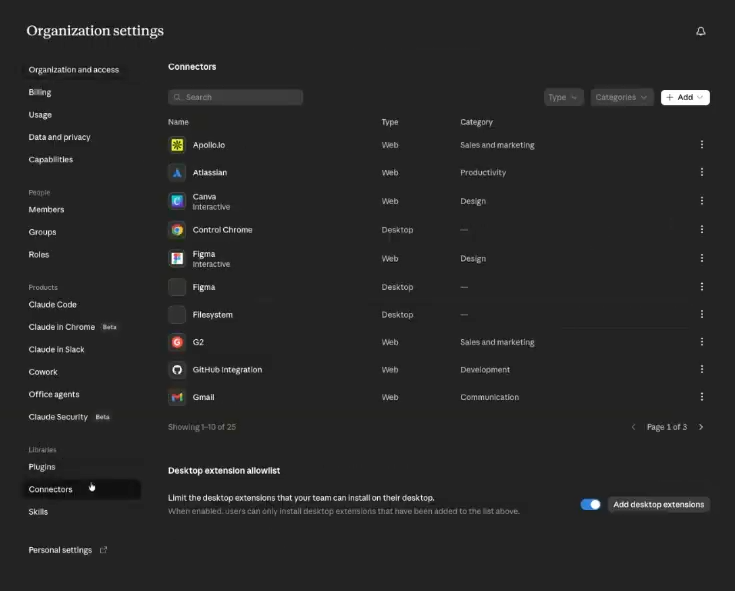Open the Skills library
Image resolution: width=735 pixels, height=591 pixels.
point(38,512)
